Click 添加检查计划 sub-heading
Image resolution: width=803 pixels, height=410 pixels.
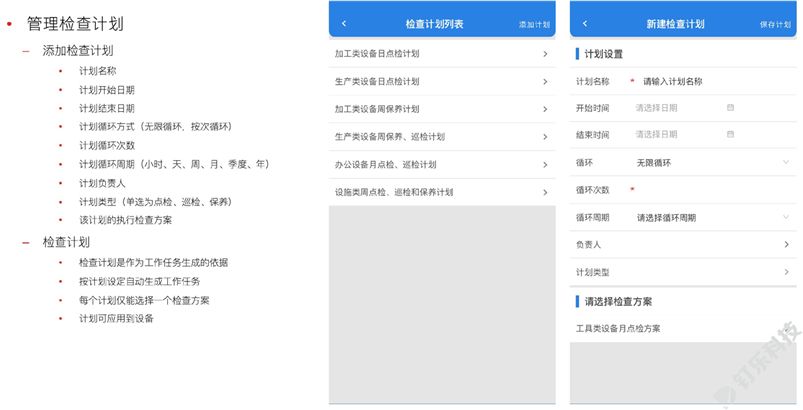pos(78,51)
